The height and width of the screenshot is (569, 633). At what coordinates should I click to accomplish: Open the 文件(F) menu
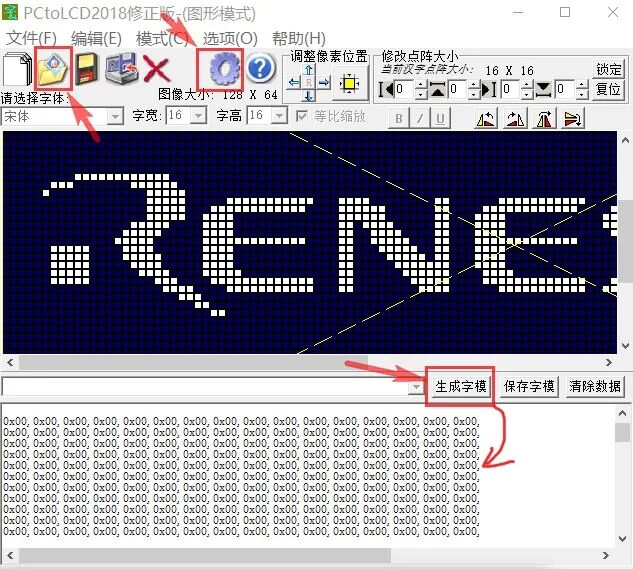(31, 39)
